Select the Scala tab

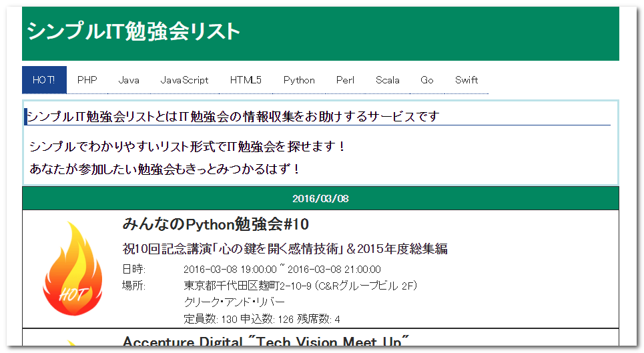pos(387,80)
